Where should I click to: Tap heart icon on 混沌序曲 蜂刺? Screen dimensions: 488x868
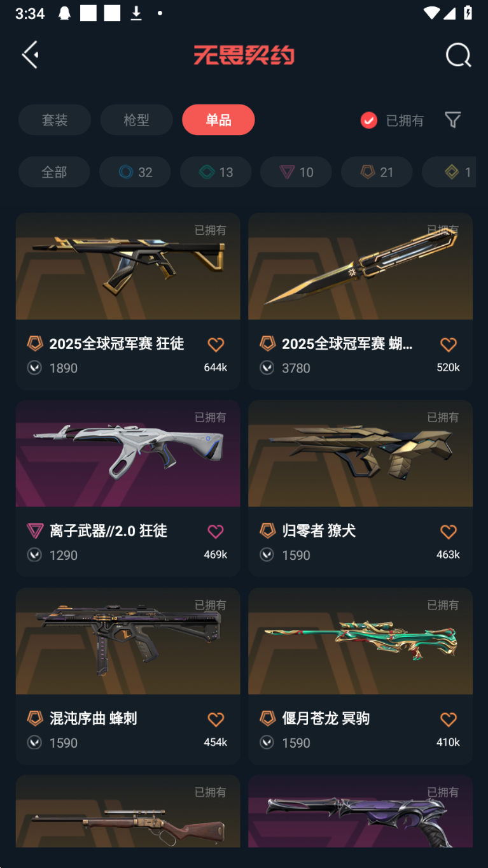[216, 720]
